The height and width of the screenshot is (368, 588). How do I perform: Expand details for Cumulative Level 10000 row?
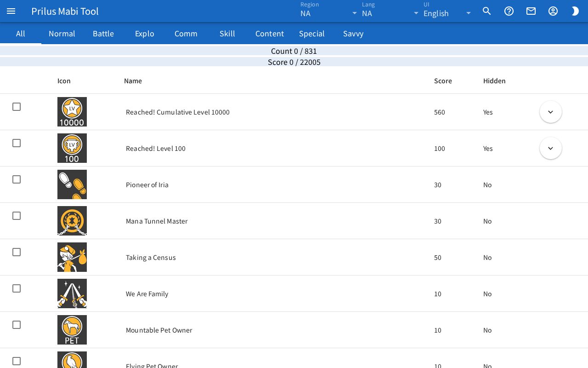(x=551, y=112)
